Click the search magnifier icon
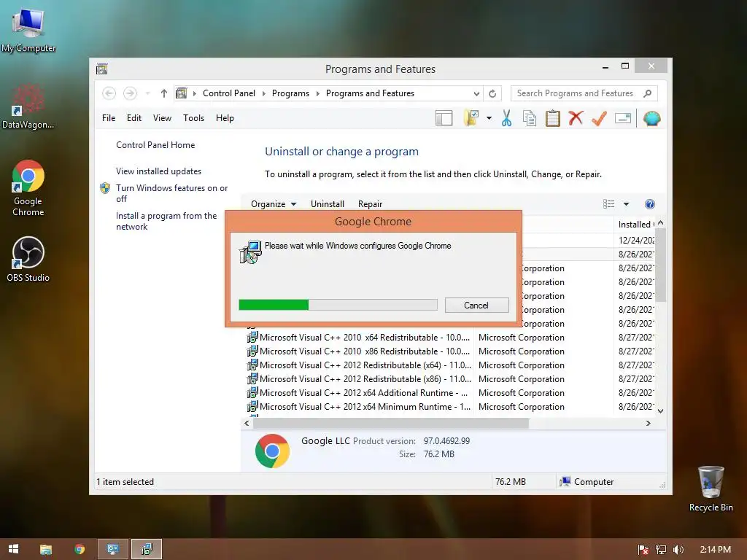Screen dimensions: 747x560 coord(648,93)
